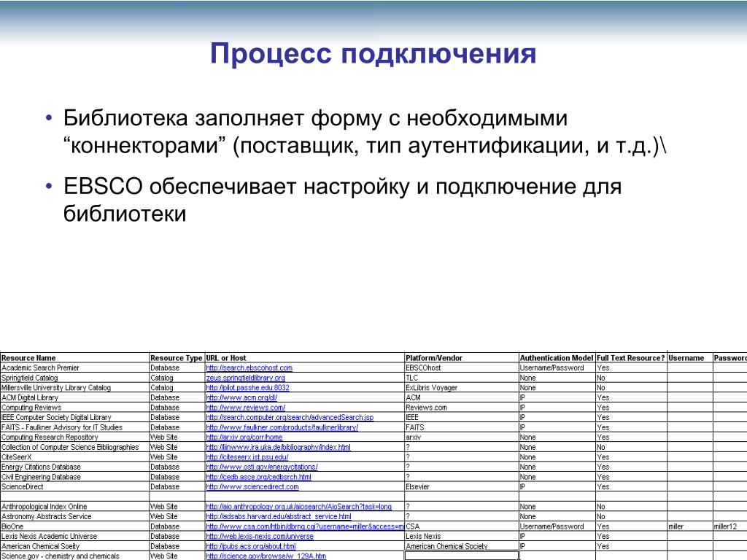The image size is (747, 560).
Task: Select the 'Username' column header
Action: pyautogui.click(x=690, y=357)
